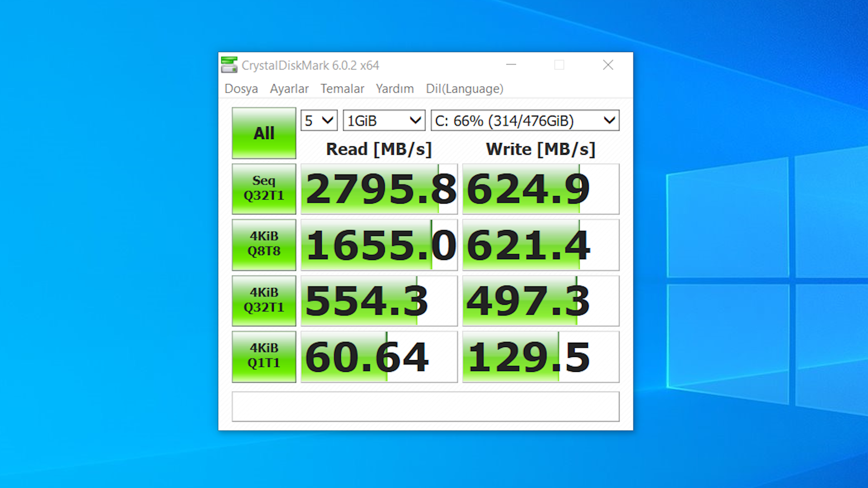
Task: Start the 4KiB Q8T8 test
Action: [264, 245]
